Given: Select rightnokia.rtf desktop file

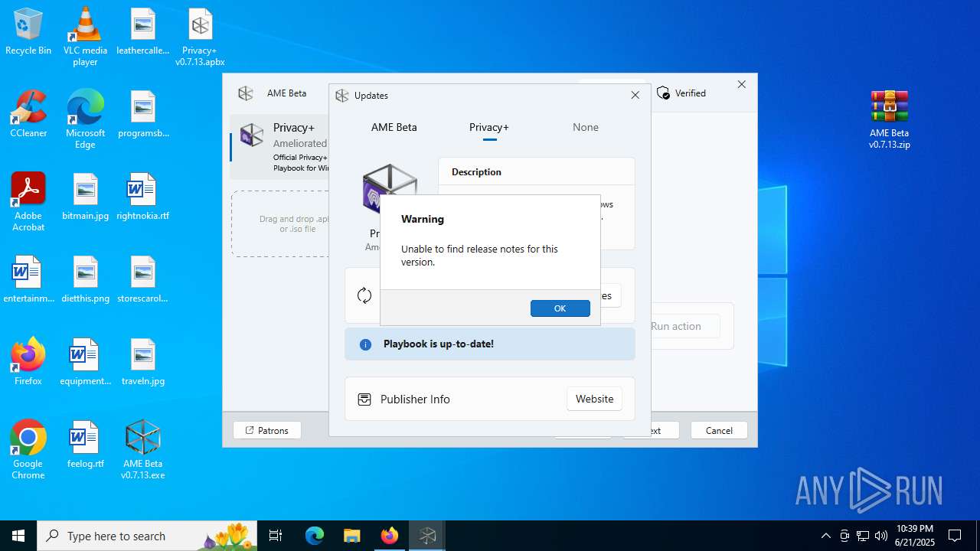Looking at the screenshot, I should pyautogui.click(x=142, y=197).
